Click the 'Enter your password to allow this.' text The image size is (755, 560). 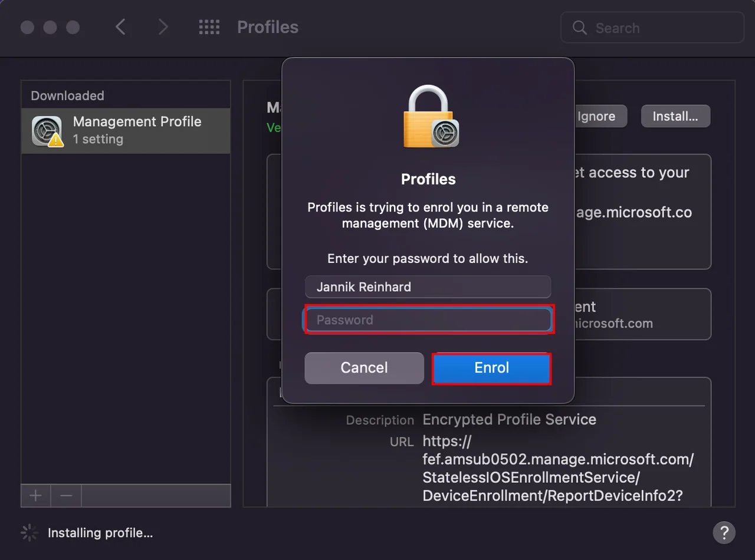[x=428, y=259]
